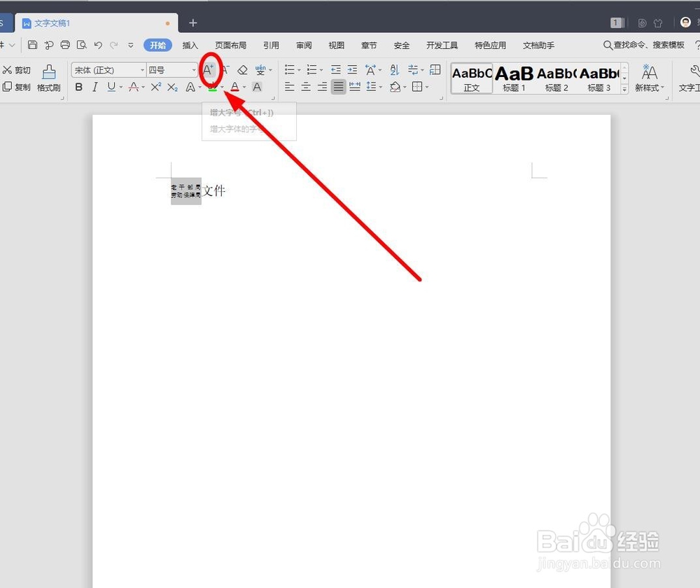The image size is (700, 588).
Task: Decrease font size with A- icon
Action: click(225, 69)
